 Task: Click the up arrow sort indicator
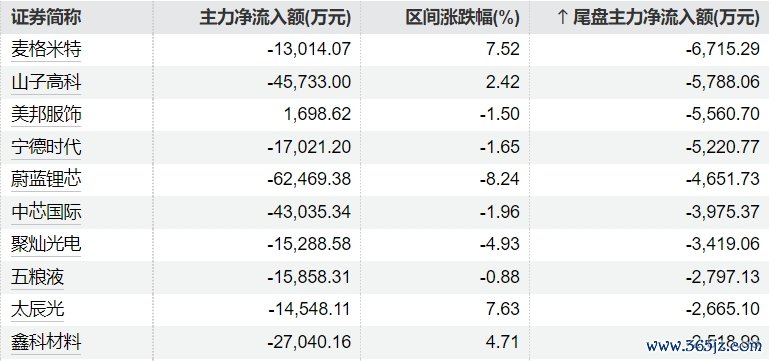[562, 18]
